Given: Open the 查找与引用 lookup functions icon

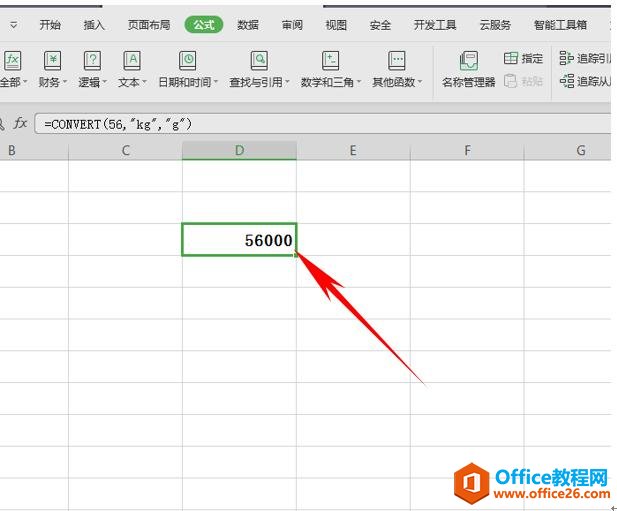Looking at the screenshot, I should pyautogui.click(x=259, y=61).
